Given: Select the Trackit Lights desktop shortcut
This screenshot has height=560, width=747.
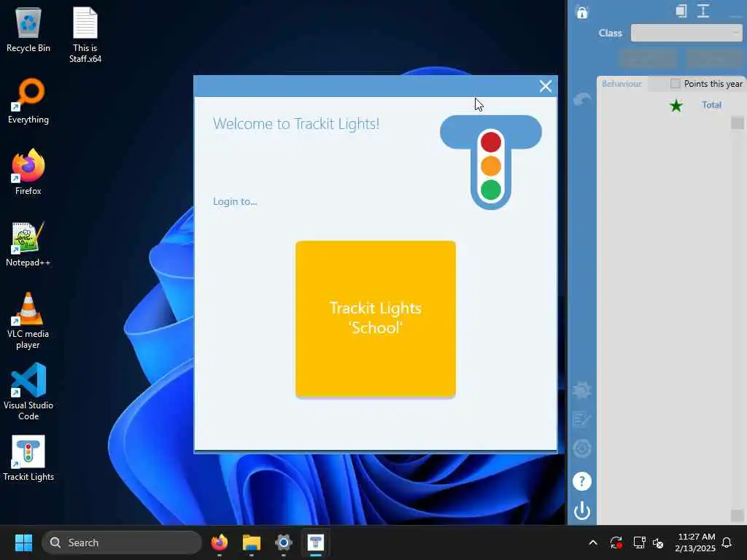Looking at the screenshot, I should tap(28, 458).
